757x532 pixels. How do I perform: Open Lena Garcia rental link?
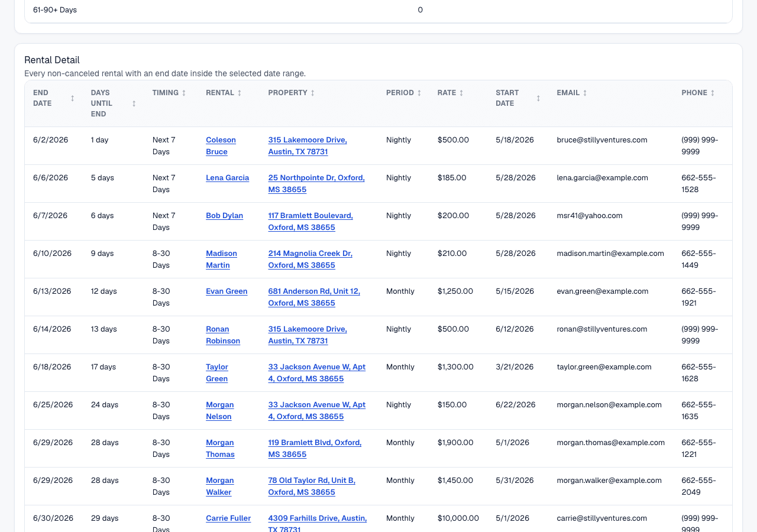click(227, 178)
